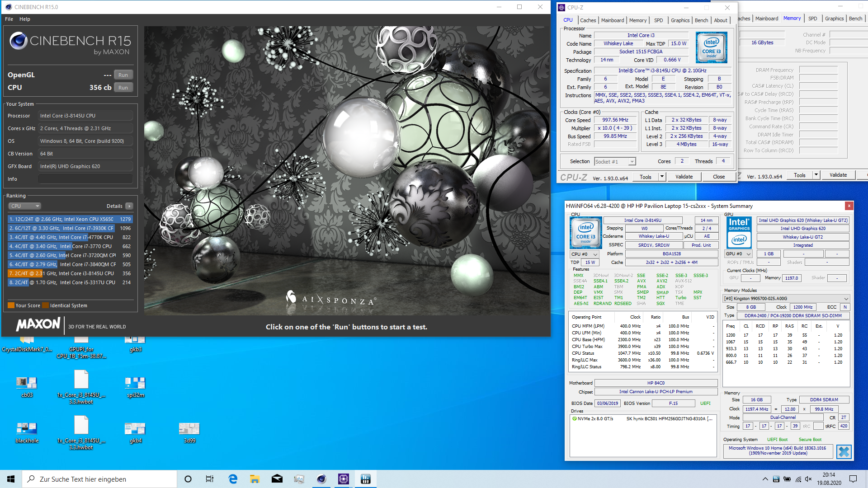Image resolution: width=868 pixels, height=488 pixels.
Task: Select the Core i3-8145U ranking row
Action: 70,273
